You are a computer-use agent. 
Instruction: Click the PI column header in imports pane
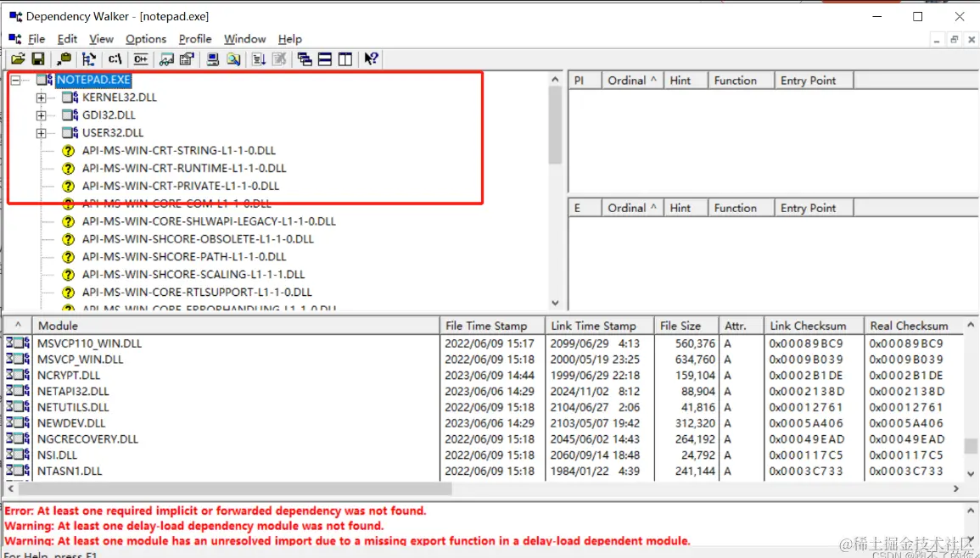(x=585, y=80)
